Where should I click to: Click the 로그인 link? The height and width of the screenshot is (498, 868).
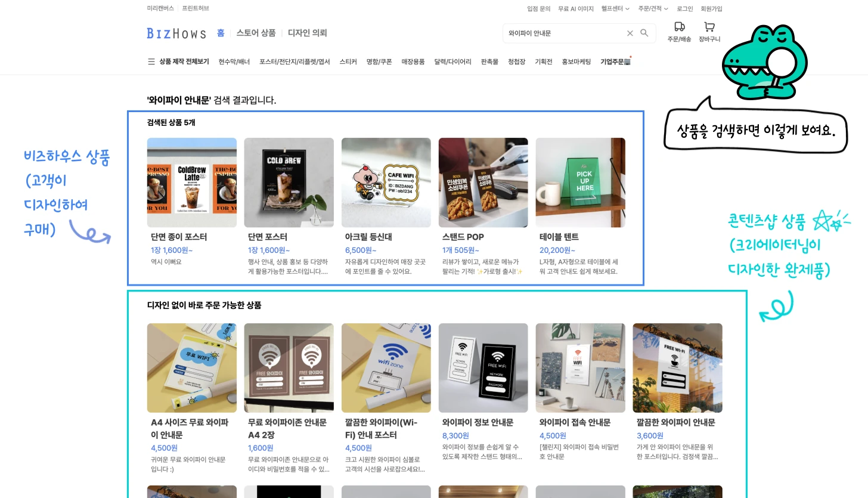[684, 9]
